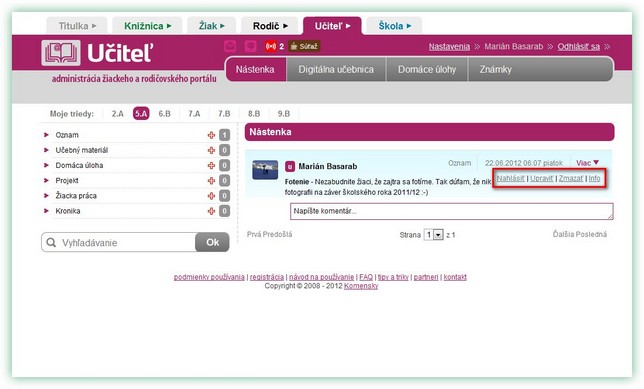Viewport: 644px width, 389px height.
Task: Click the Učebný materiál count badge
Action: click(x=224, y=150)
